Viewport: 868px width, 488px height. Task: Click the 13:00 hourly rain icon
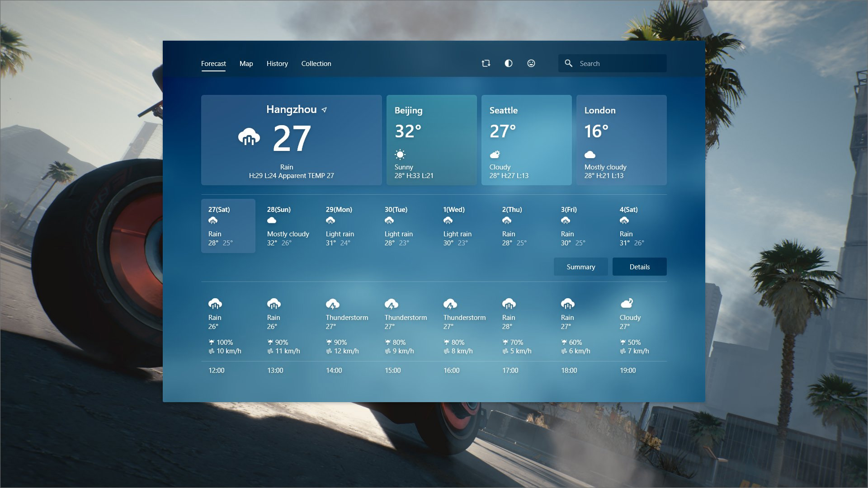[x=274, y=304]
